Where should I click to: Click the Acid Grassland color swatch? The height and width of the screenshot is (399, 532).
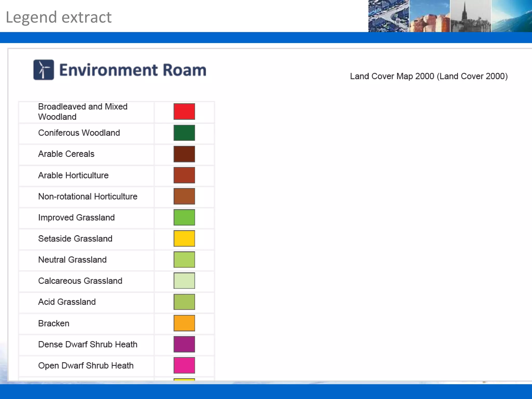click(184, 302)
